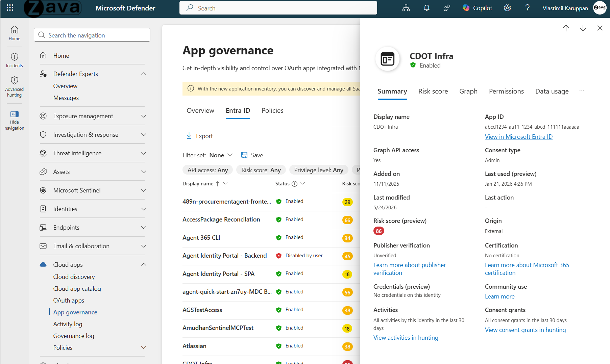Open the Community use Learn more link
610x364 pixels.
(x=499, y=296)
